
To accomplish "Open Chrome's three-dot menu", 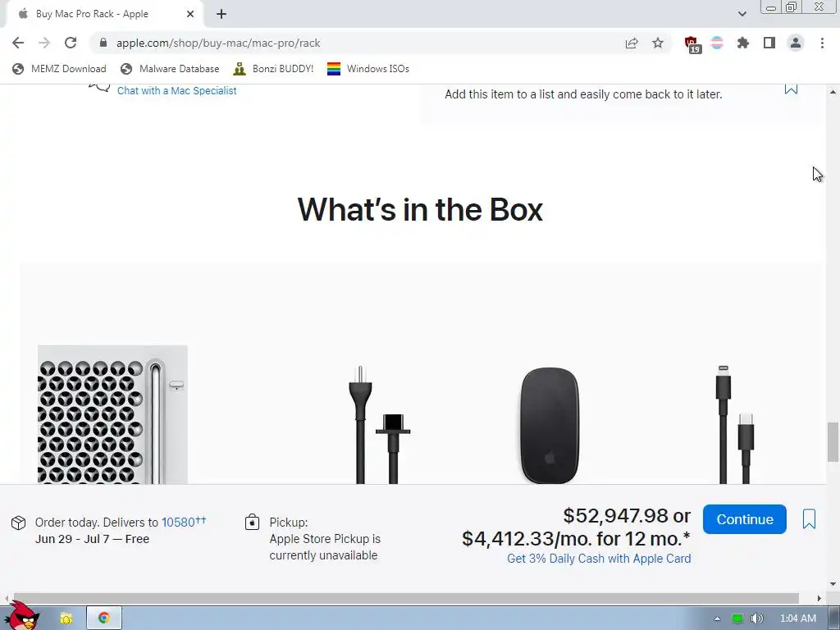I will [x=822, y=43].
